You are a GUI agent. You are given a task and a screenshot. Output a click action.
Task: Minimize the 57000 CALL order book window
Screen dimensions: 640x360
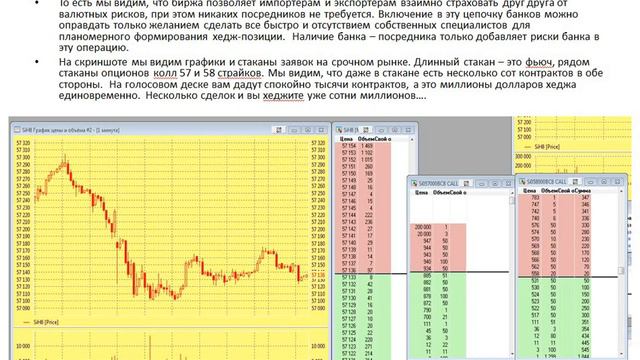click(481, 184)
